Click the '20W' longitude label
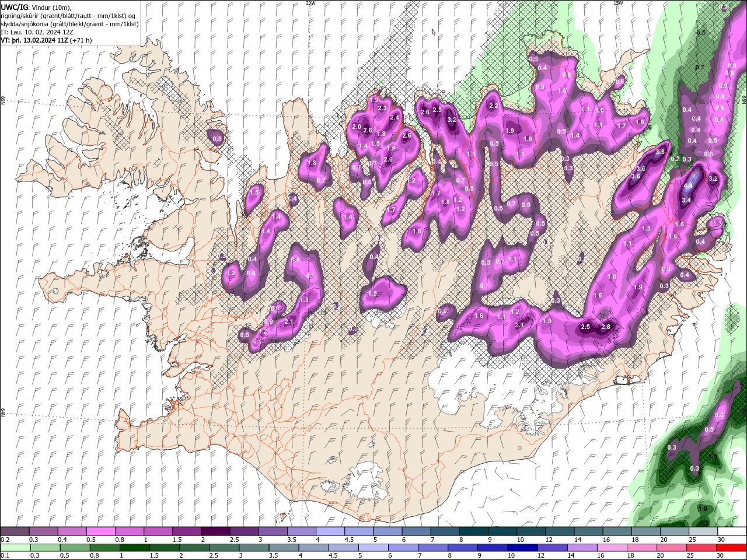747x560 pixels. 310,3
